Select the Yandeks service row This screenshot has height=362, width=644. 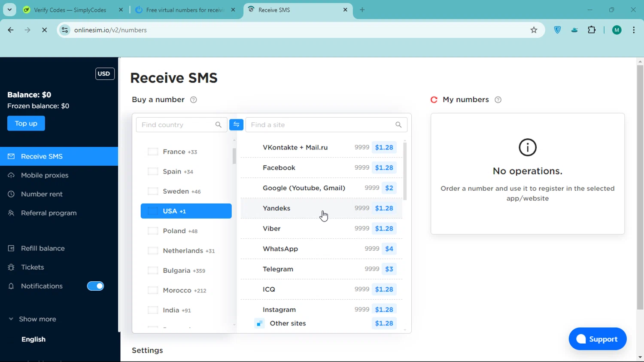click(321, 208)
